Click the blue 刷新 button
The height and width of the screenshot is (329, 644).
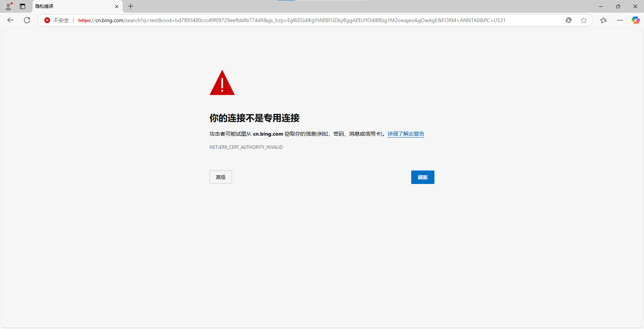coord(423,177)
